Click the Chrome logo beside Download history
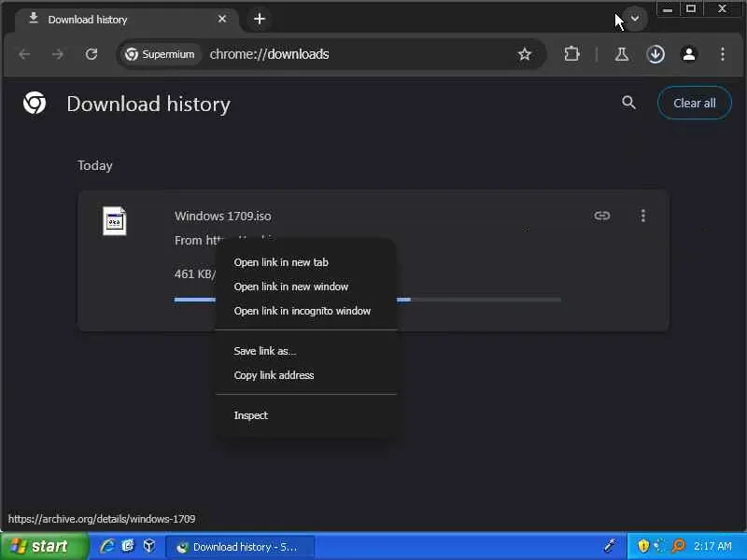The image size is (747, 560). tap(35, 103)
